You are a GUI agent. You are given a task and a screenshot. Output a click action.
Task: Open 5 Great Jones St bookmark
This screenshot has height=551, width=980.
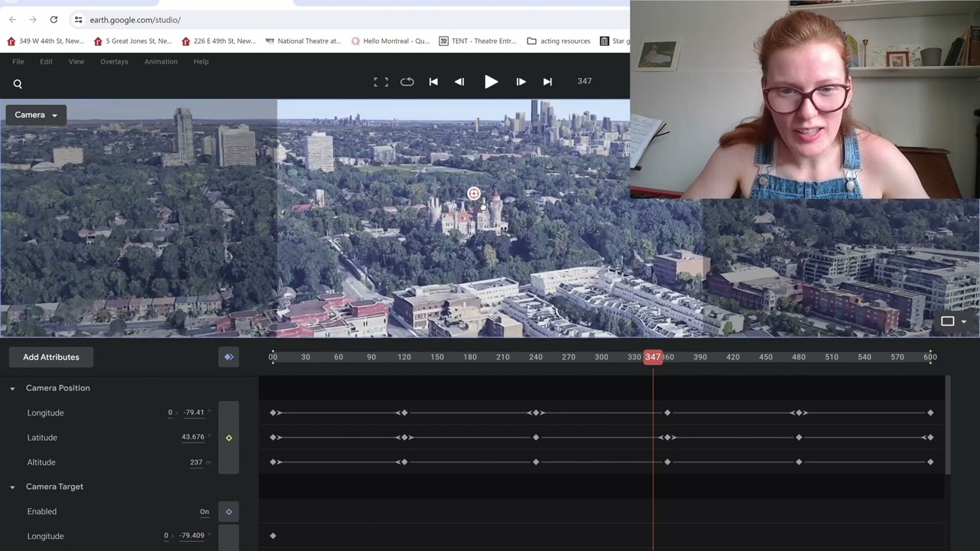(x=132, y=41)
